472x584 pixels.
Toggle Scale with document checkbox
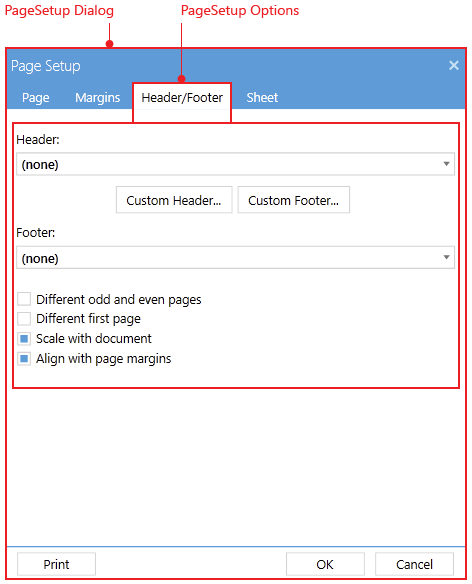coord(24,339)
